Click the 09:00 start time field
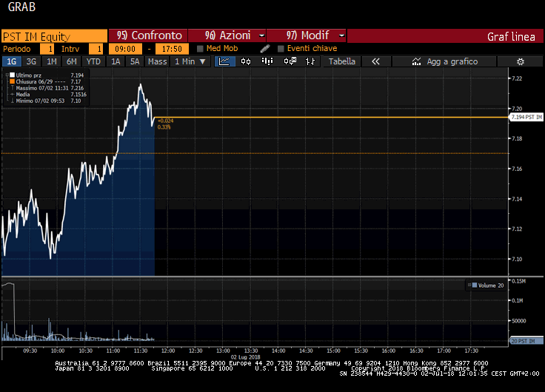The height and width of the screenshot is (392, 545). [125, 49]
